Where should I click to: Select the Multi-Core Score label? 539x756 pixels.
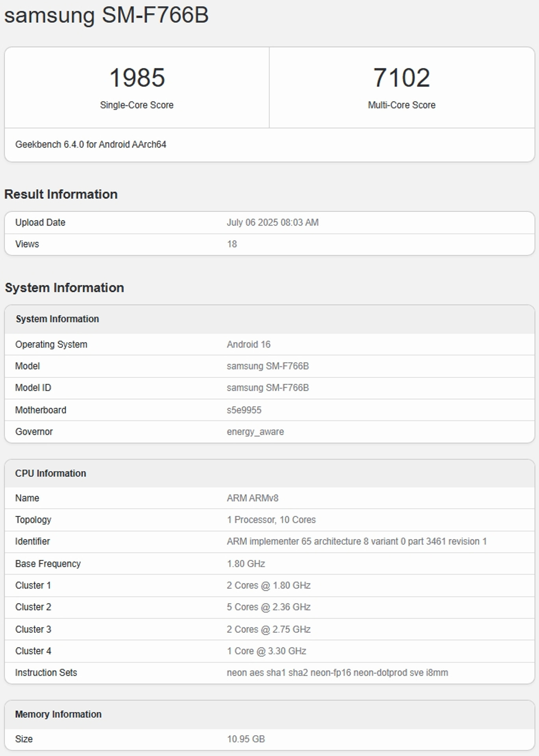(401, 105)
